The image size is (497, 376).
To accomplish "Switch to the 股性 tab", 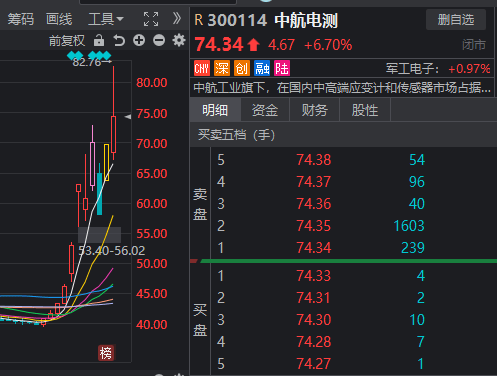I will pos(365,110).
